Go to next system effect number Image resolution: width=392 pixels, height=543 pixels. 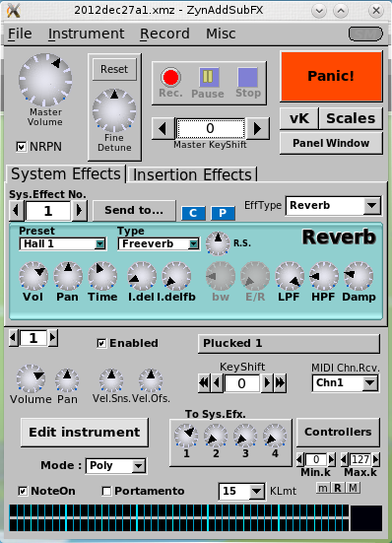(x=79, y=210)
